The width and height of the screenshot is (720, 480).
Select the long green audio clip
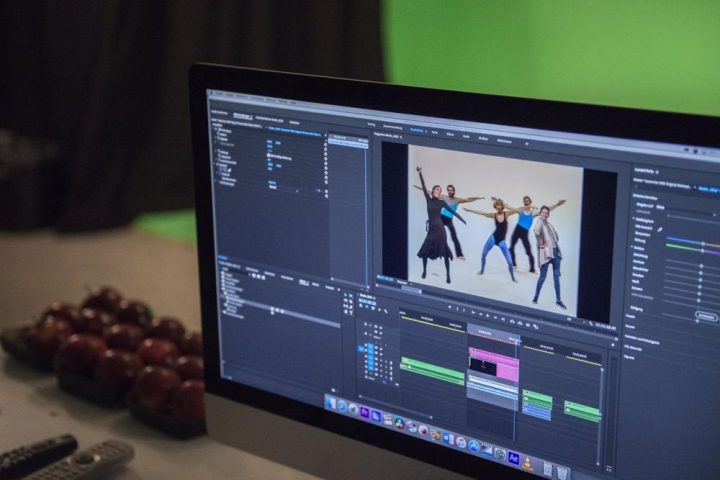coord(432,368)
